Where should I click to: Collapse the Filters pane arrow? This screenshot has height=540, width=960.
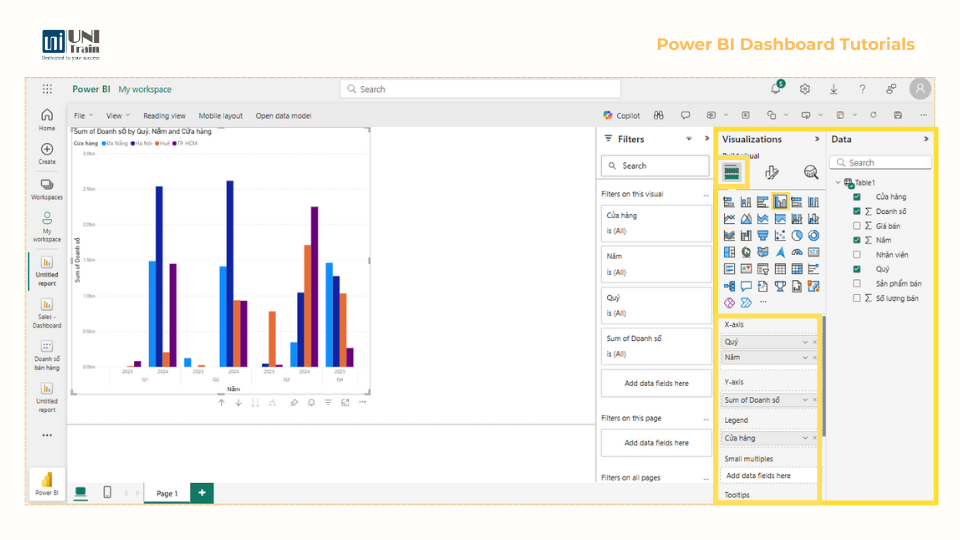coord(707,138)
